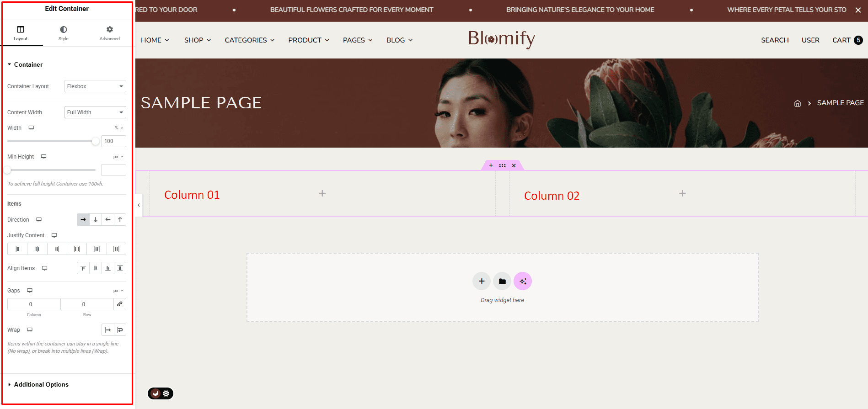Align items to end
Viewport: 868px width, 409px height.
[108, 268]
